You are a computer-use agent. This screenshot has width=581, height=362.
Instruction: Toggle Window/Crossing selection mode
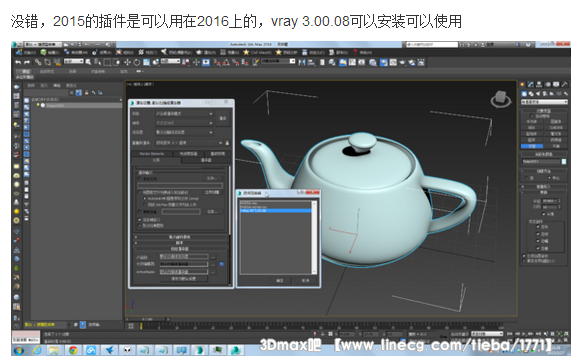coord(117,62)
